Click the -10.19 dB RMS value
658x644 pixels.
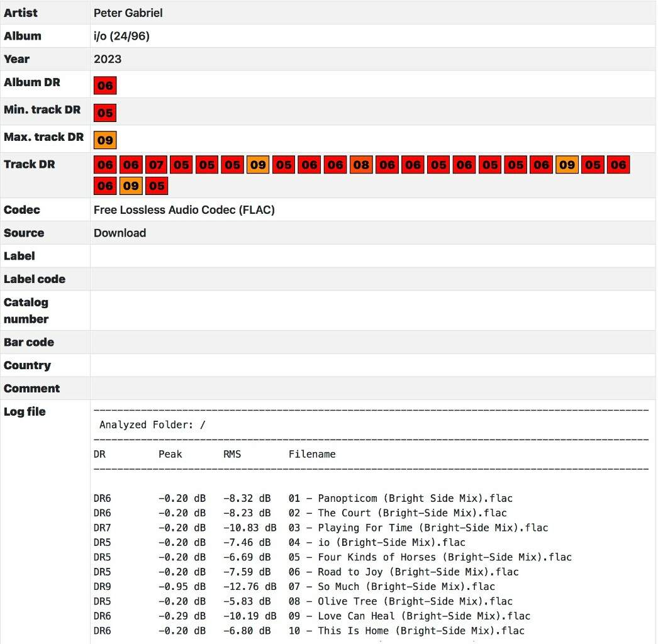click(x=250, y=616)
